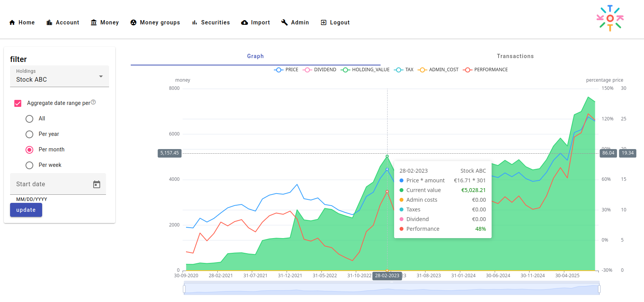Select the Per year radio option
The height and width of the screenshot is (302, 644).
29,134
